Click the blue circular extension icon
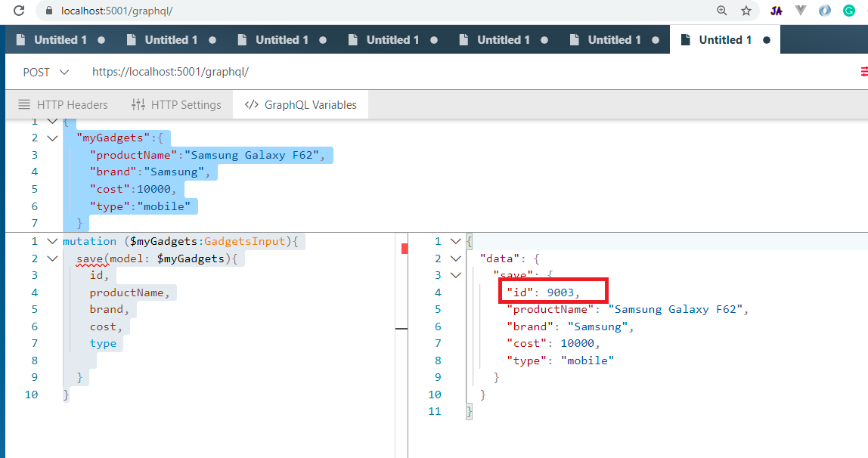This screenshot has width=868, height=458. click(x=824, y=11)
